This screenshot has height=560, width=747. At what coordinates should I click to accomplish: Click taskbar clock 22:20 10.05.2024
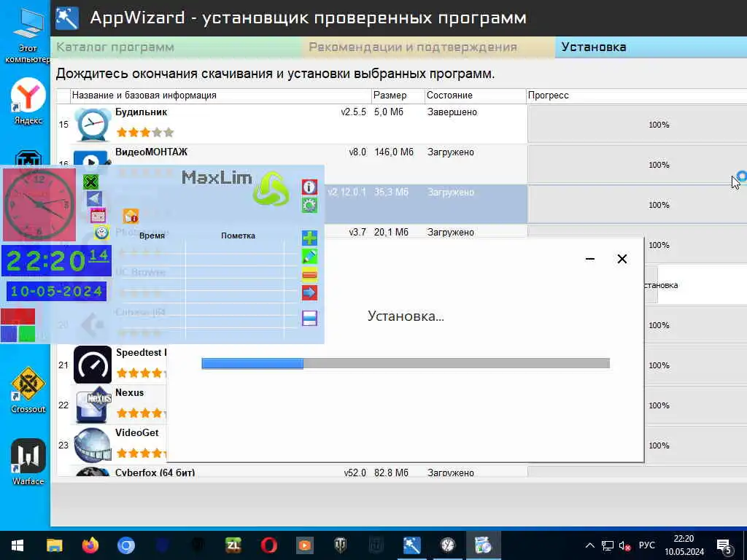[684, 545]
